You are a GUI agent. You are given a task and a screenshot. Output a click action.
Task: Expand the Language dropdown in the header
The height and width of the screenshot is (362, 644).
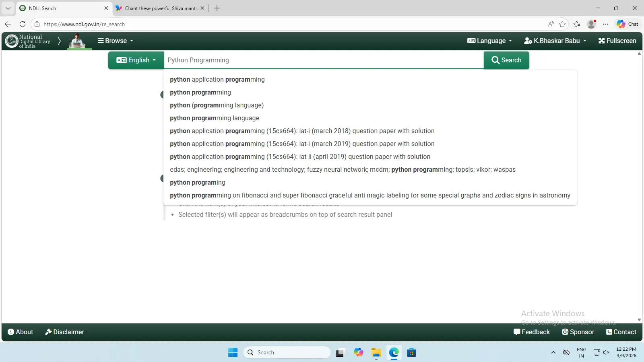click(x=489, y=41)
